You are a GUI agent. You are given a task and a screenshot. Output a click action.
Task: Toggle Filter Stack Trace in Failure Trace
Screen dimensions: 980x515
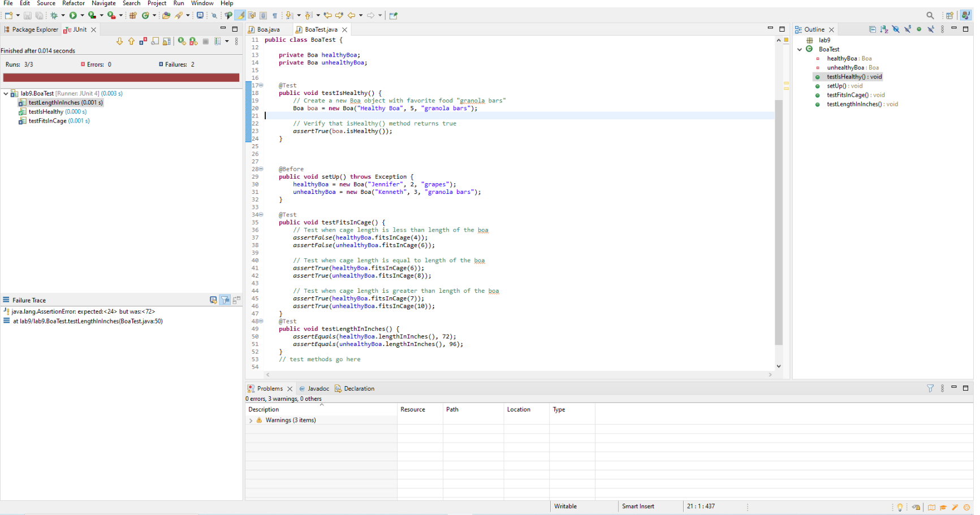pos(225,300)
